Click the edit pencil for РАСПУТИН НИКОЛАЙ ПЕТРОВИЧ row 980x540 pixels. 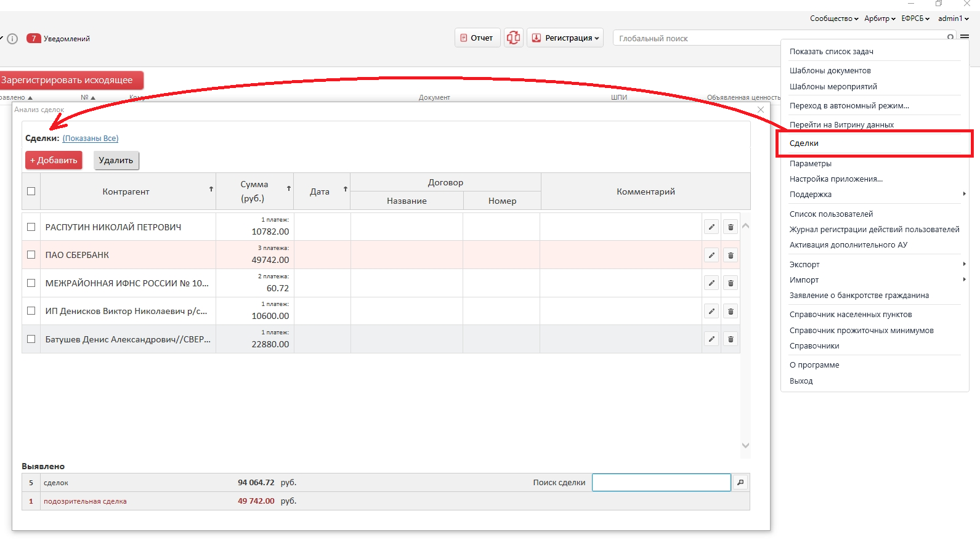tap(711, 227)
